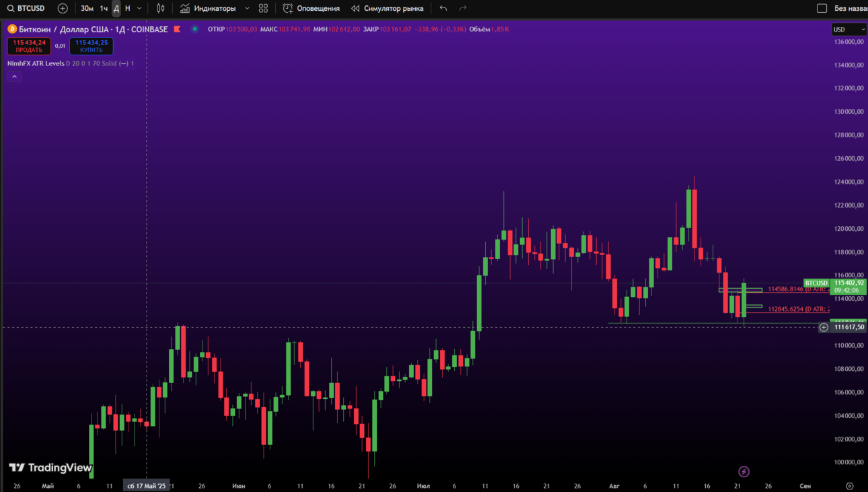Open the candlestick chart type selector
The height and width of the screenshot is (492, 868).
click(x=160, y=8)
